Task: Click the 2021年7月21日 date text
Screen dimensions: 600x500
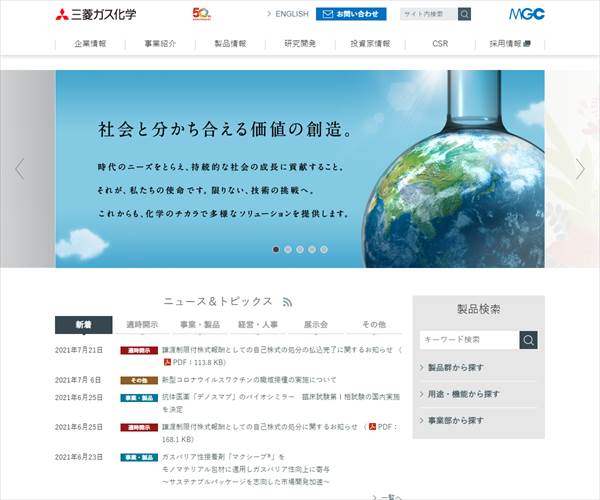Action: coord(79,350)
